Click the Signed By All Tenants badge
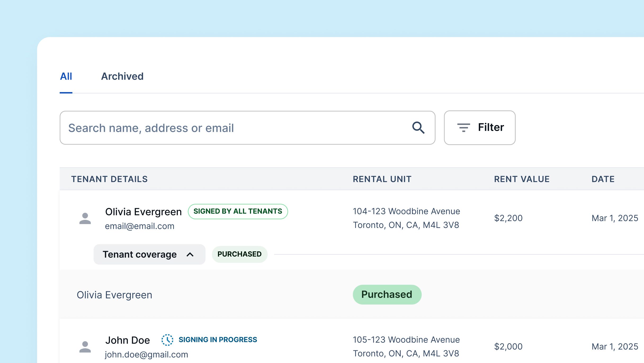This screenshot has width=644, height=363. 238,211
